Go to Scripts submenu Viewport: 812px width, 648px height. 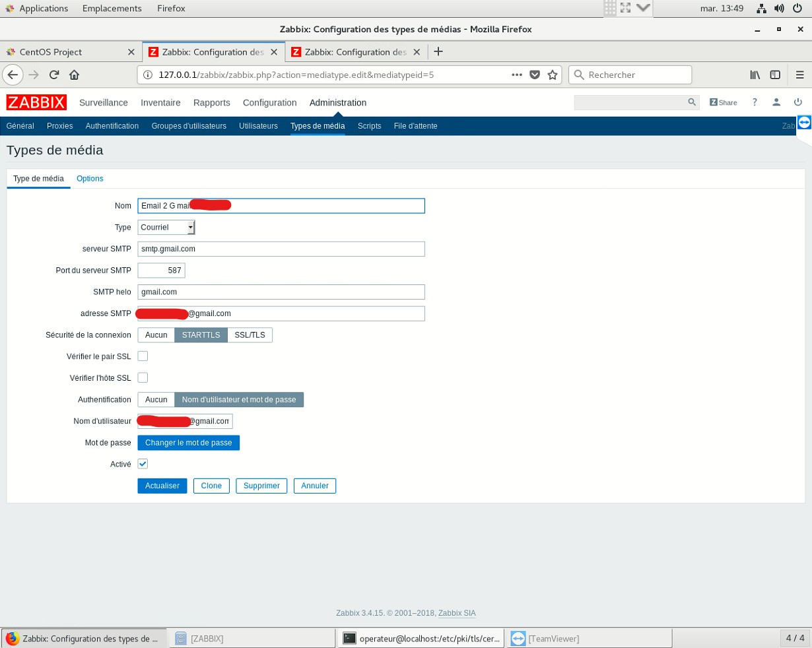[370, 126]
